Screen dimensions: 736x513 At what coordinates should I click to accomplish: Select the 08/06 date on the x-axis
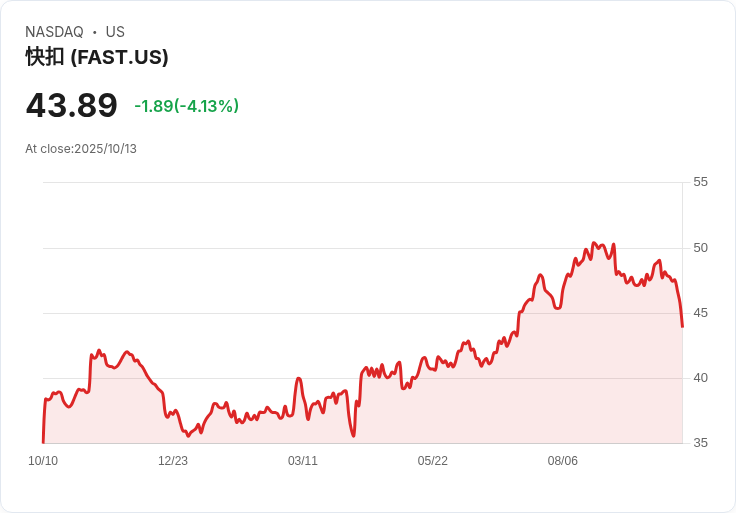point(563,461)
